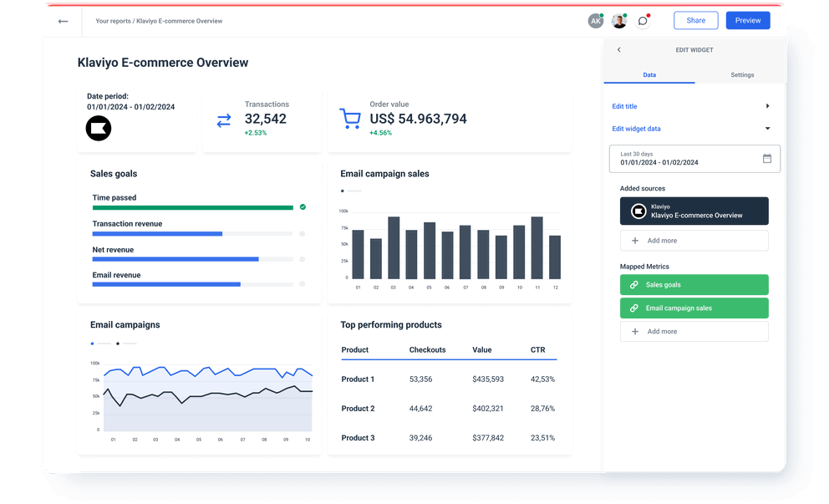Click the transactions arrows icon
829x504 pixels.
click(223, 120)
